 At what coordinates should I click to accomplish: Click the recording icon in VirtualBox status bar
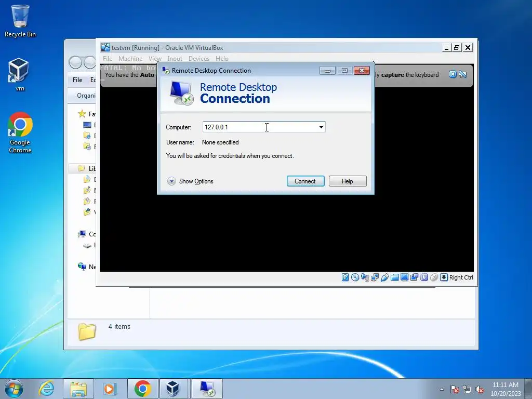(x=414, y=277)
